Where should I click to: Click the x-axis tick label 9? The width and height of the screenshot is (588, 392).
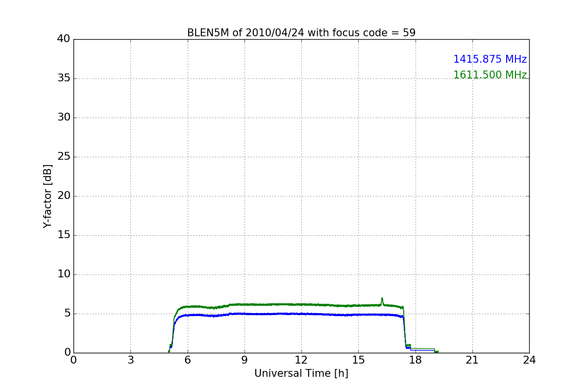(x=245, y=360)
